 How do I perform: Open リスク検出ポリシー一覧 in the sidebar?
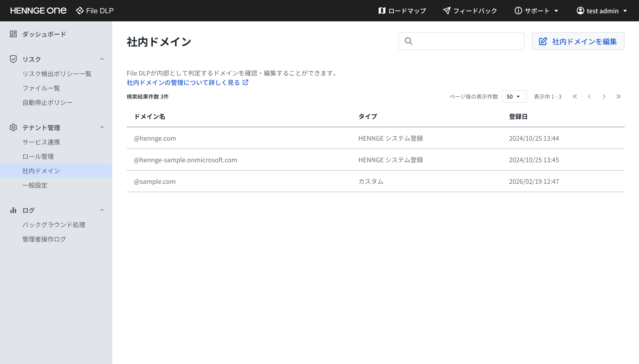[57, 74]
